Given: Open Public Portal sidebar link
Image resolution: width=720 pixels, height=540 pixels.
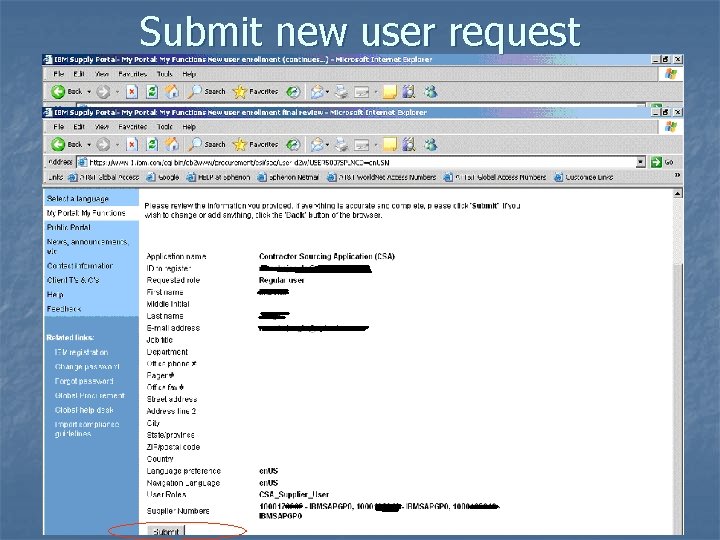Looking at the screenshot, I should pos(68,227).
